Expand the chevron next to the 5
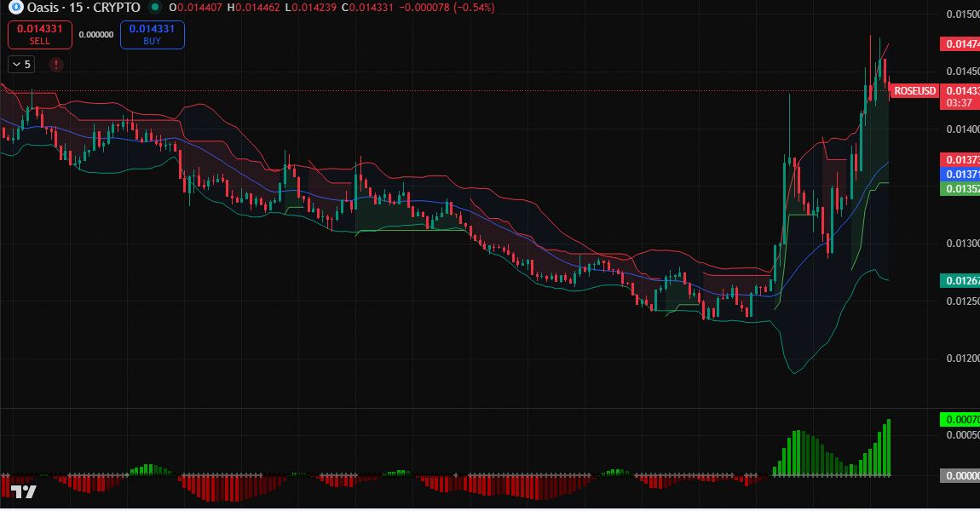 pyautogui.click(x=16, y=64)
